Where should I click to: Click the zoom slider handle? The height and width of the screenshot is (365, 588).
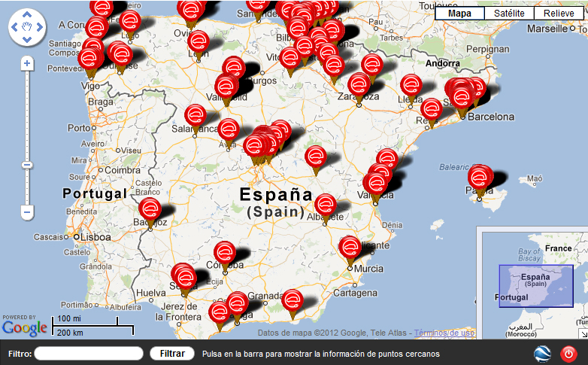click(x=27, y=165)
